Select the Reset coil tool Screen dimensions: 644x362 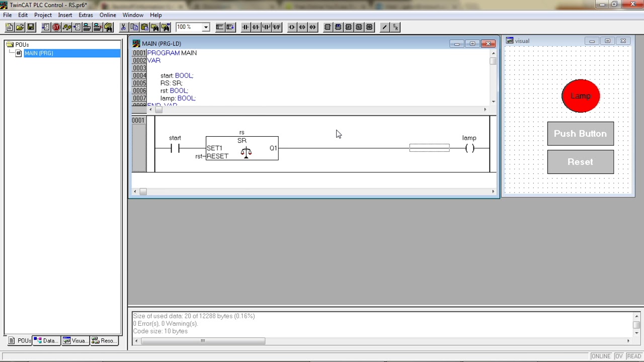313,27
